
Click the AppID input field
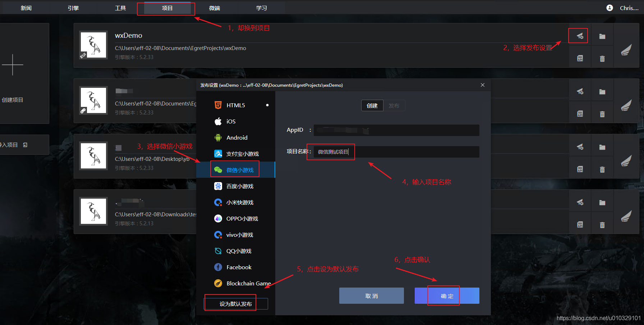[396, 130]
